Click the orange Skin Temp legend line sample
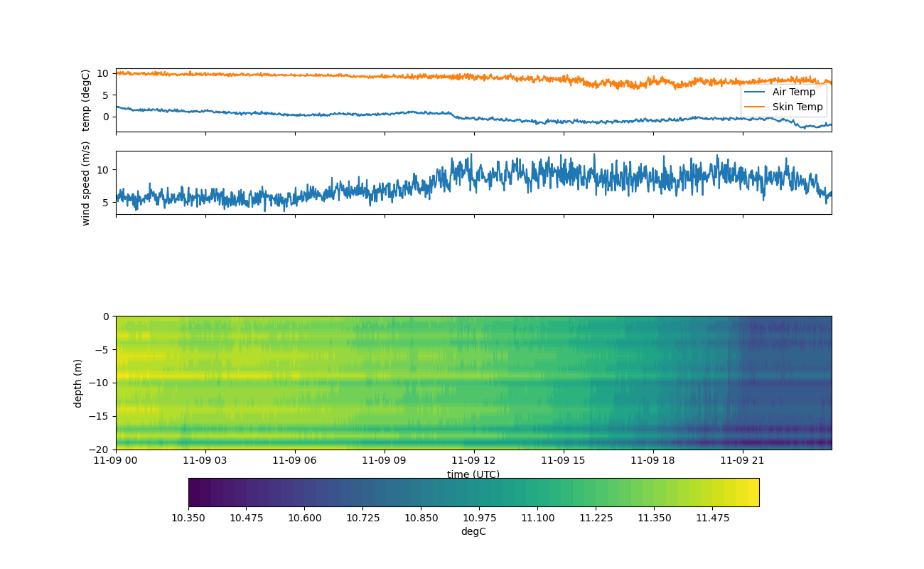This screenshot has width=924, height=569. 756,107
